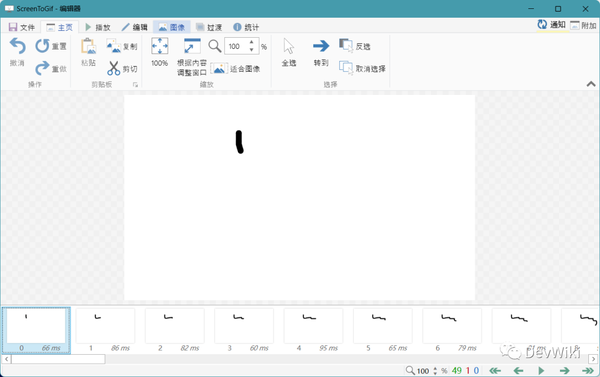Image resolution: width=600 pixels, height=377 pixels.
Task: Set zoom with the 100% icon
Action: pyautogui.click(x=160, y=46)
